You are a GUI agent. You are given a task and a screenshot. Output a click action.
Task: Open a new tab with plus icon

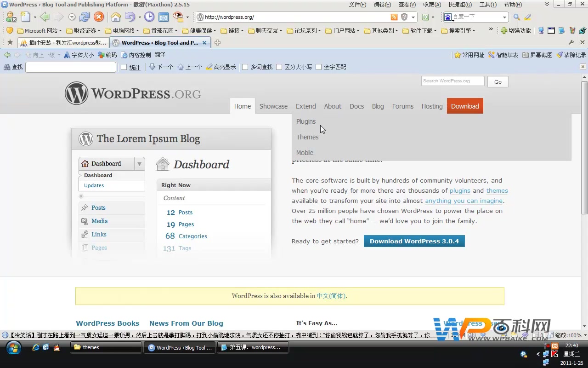[218, 43]
